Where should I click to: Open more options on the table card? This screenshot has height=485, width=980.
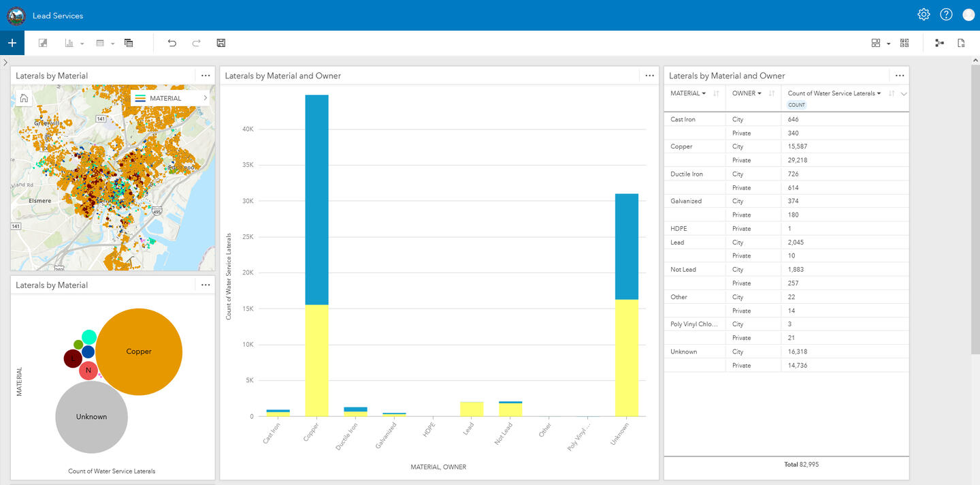point(900,76)
